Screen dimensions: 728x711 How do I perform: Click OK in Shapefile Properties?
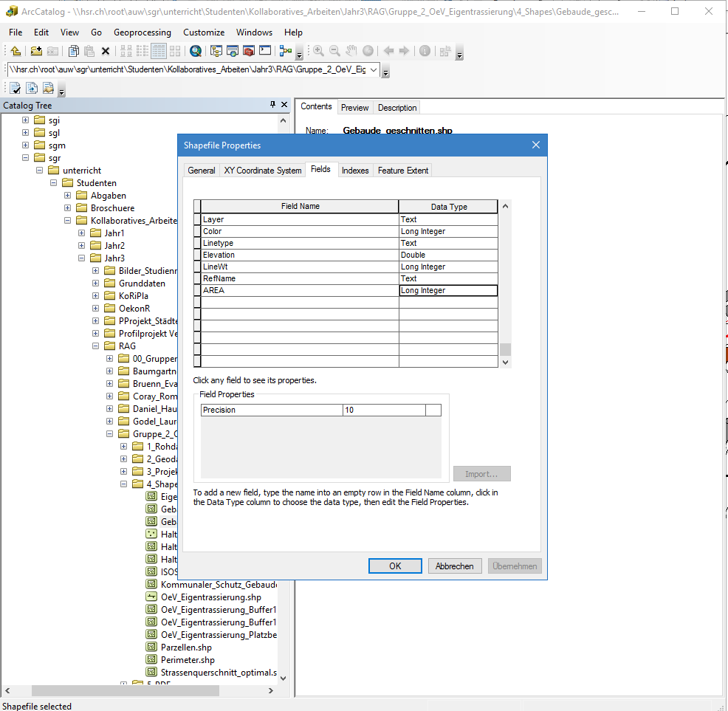point(395,566)
